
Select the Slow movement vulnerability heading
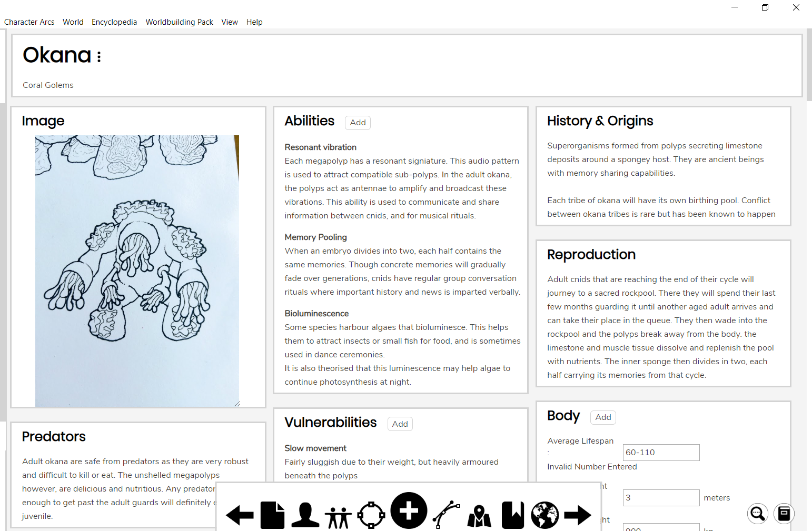coord(316,448)
